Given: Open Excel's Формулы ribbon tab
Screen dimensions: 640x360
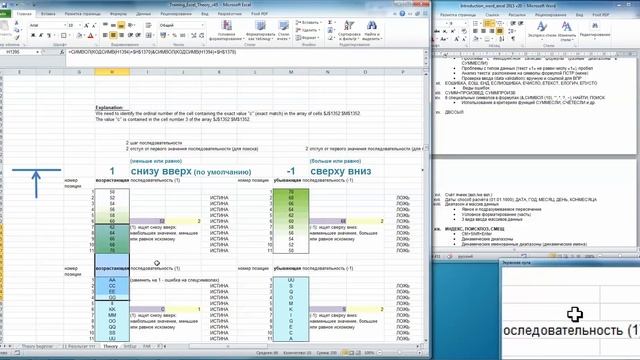Looking at the screenshot, I should click(x=118, y=13).
